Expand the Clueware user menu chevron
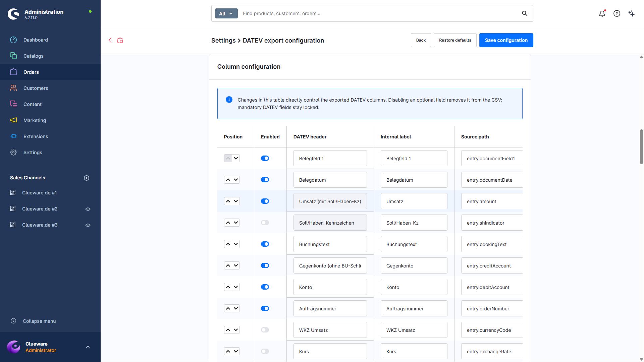 coord(88,347)
